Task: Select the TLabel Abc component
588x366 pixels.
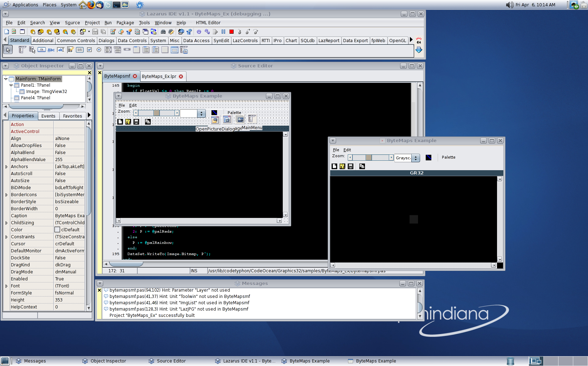Action: 51,50
